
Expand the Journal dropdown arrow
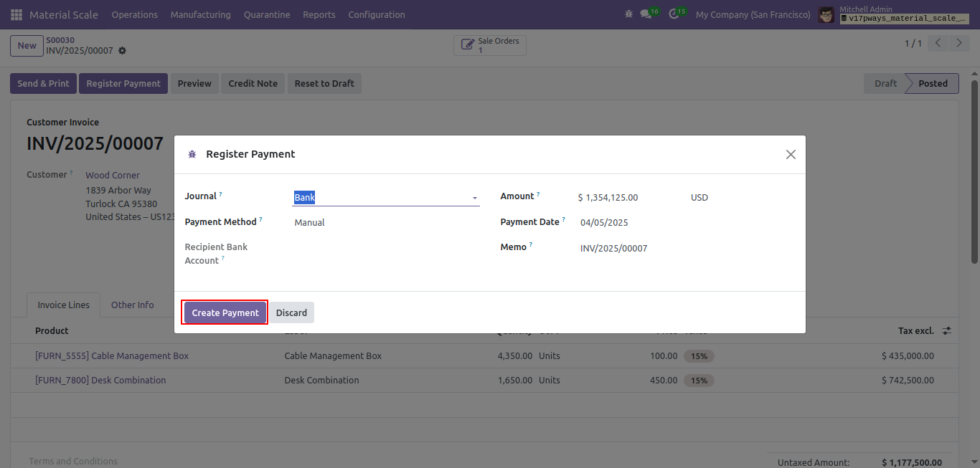(x=474, y=198)
